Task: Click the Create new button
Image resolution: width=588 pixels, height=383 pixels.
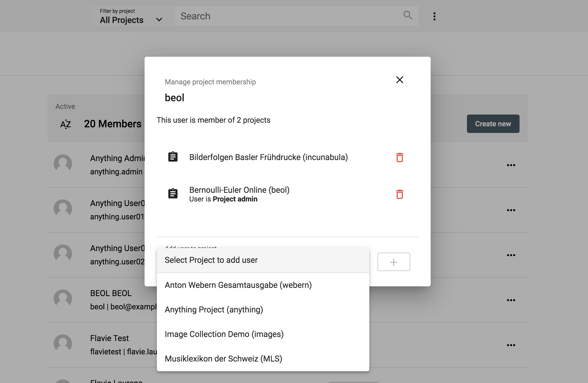Action: pyautogui.click(x=493, y=123)
